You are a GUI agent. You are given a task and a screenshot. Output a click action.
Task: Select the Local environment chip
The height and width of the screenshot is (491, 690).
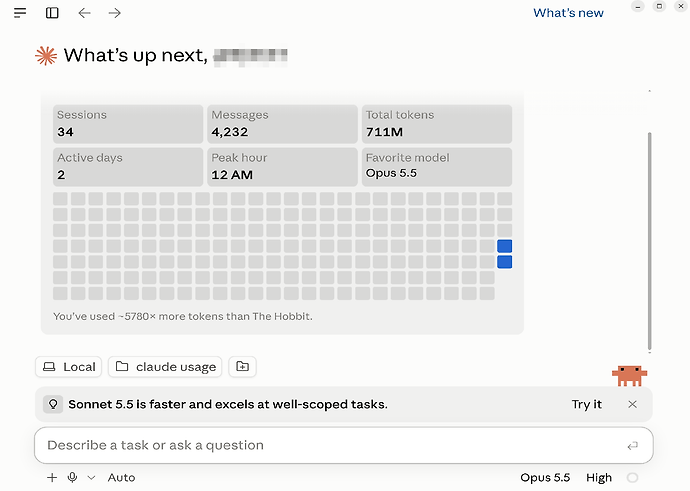[x=69, y=366]
